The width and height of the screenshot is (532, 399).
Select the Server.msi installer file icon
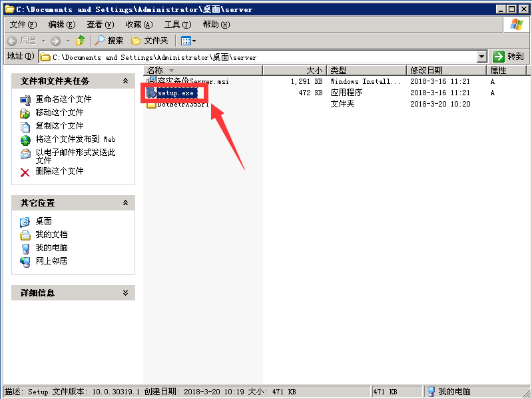[x=151, y=81]
